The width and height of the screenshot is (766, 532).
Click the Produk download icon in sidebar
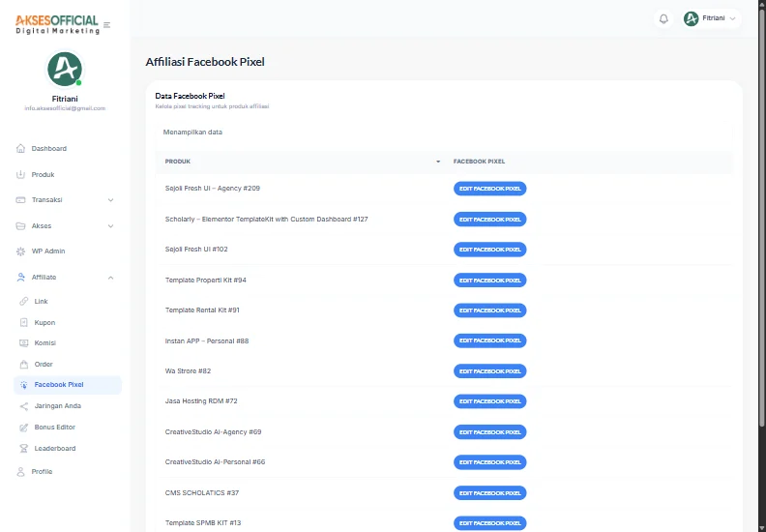(20, 174)
